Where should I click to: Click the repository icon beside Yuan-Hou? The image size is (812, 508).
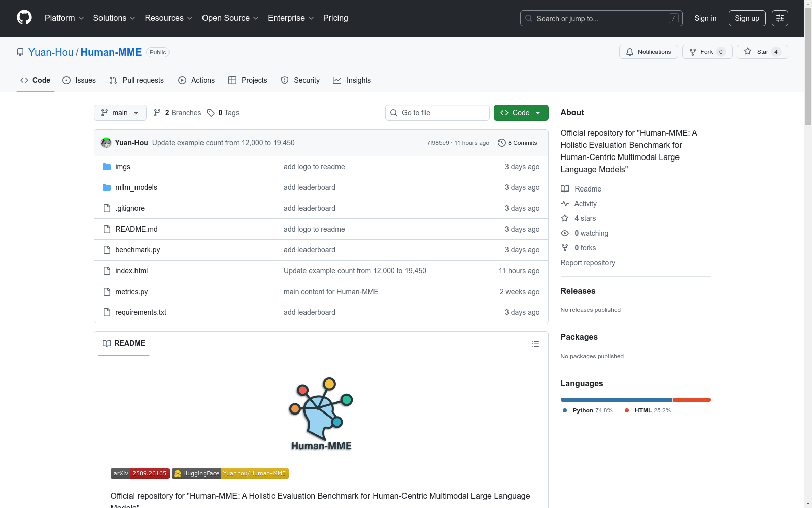20,52
